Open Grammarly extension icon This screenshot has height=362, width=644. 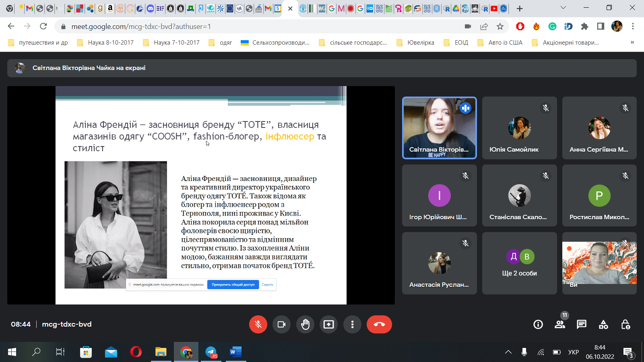[x=552, y=26]
